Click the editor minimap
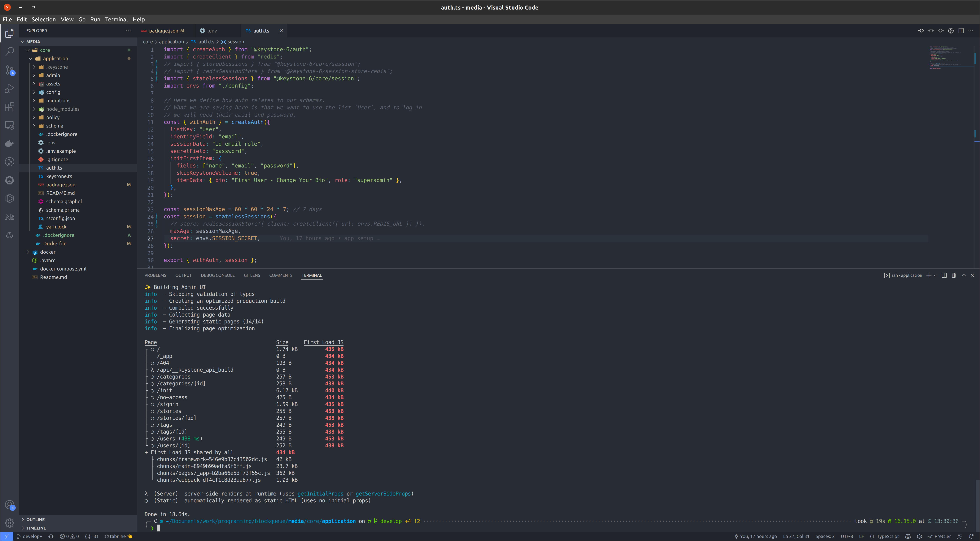The height and width of the screenshot is (541, 980). [x=951, y=57]
